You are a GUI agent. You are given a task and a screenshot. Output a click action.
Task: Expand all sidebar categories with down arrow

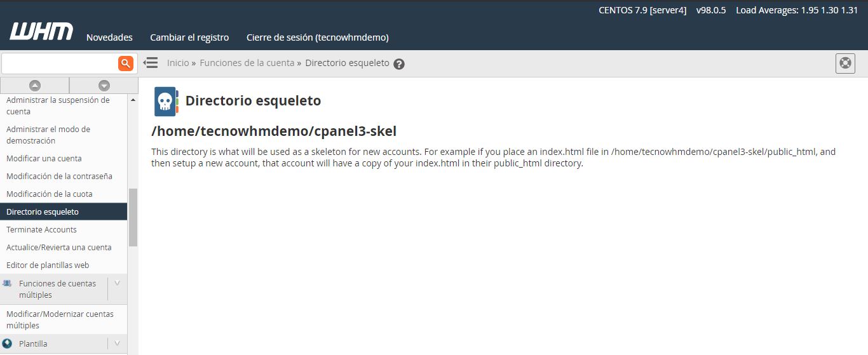pyautogui.click(x=104, y=85)
